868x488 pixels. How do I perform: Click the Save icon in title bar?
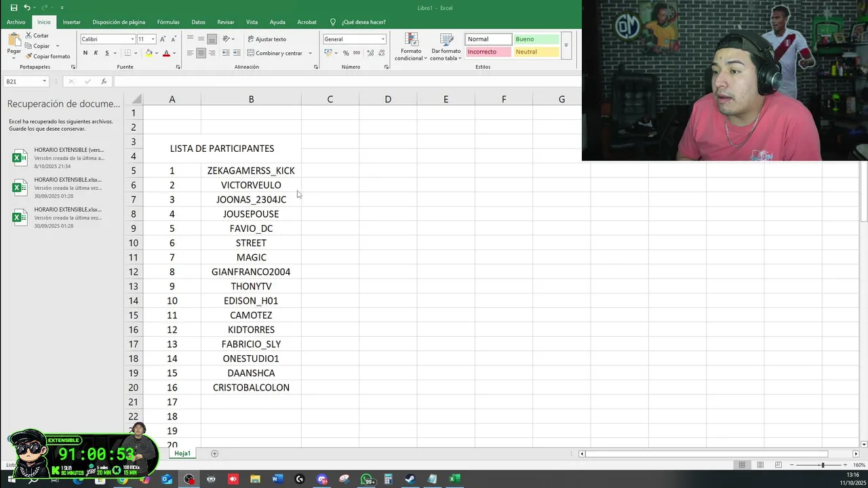point(14,7)
